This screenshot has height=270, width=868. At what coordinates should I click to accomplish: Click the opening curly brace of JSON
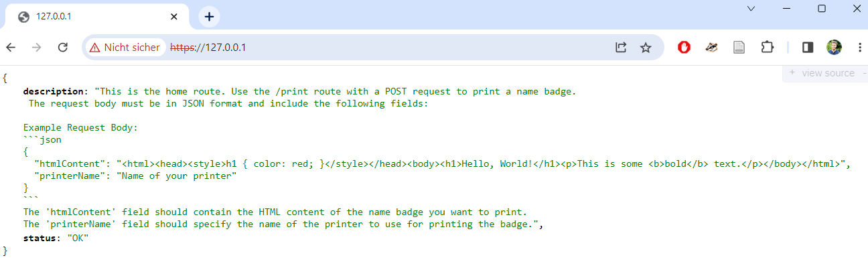[x=5, y=78]
